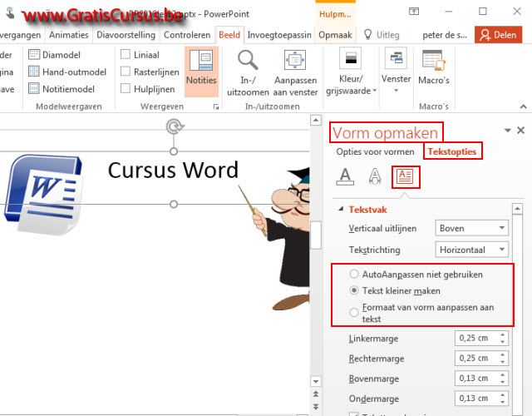Viewport: 532px width, 416px height.
Task: Select AutoAanpassen niet gebruiken
Action: (x=354, y=274)
